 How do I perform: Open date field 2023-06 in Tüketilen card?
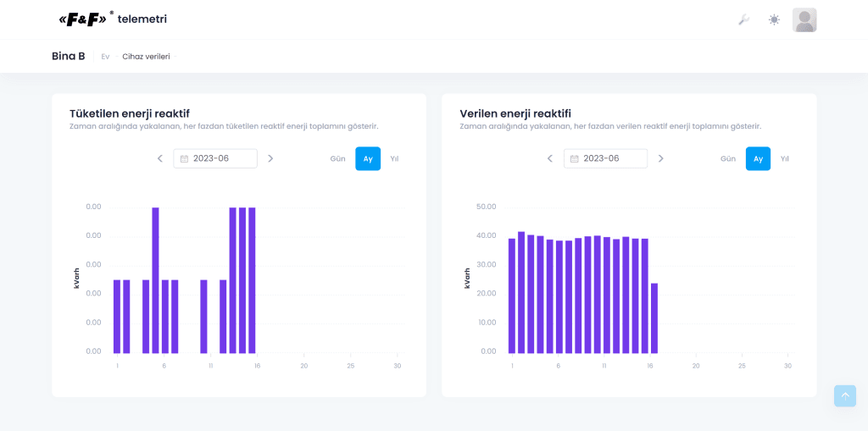tap(215, 158)
